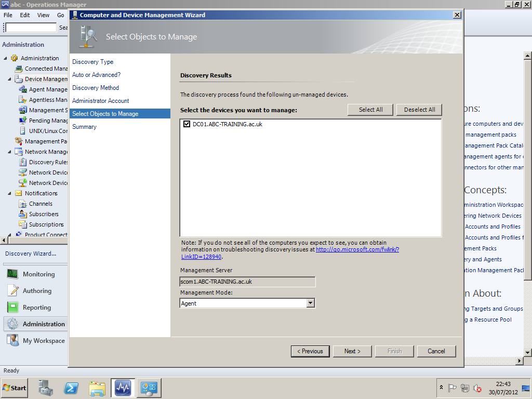The width and height of the screenshot is (532, 399).
Task: Collapse the Notifications tree node
Action: (9, 193)
